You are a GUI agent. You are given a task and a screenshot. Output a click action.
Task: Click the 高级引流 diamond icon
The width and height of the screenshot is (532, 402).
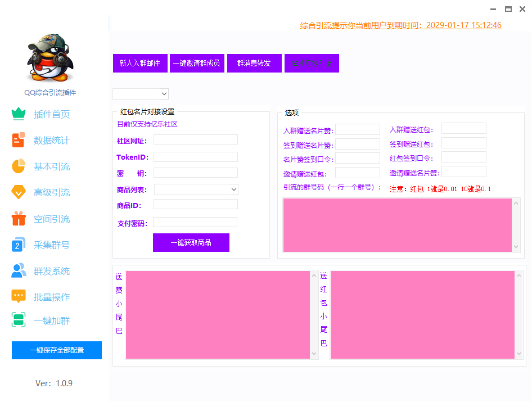click(19, 192)
